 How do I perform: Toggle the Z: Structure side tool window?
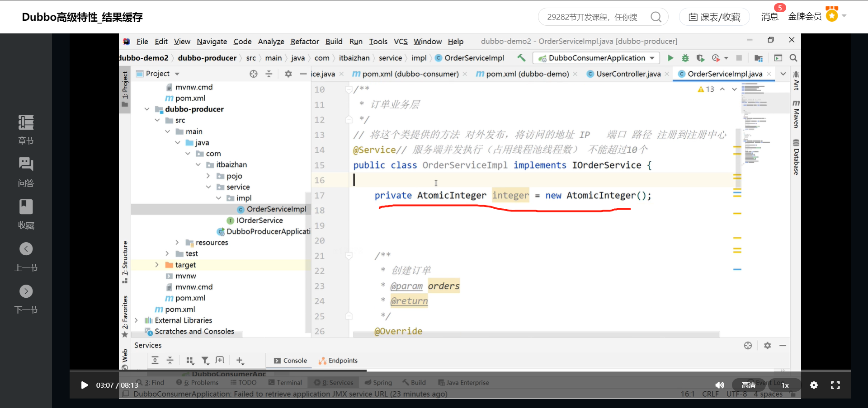pyautogui.click(x=125, y=263)
